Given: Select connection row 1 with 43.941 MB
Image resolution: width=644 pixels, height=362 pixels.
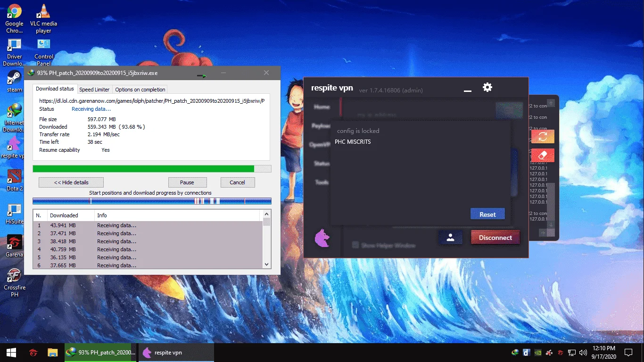Looking at the screenshot, I should (148, 225).
